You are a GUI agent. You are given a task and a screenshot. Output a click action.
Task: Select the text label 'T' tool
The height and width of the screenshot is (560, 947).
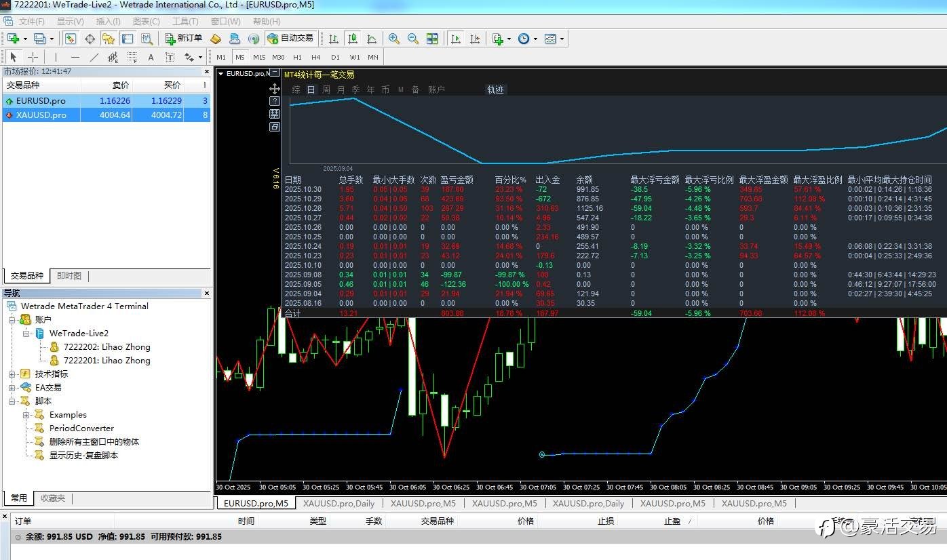(170, 57)
